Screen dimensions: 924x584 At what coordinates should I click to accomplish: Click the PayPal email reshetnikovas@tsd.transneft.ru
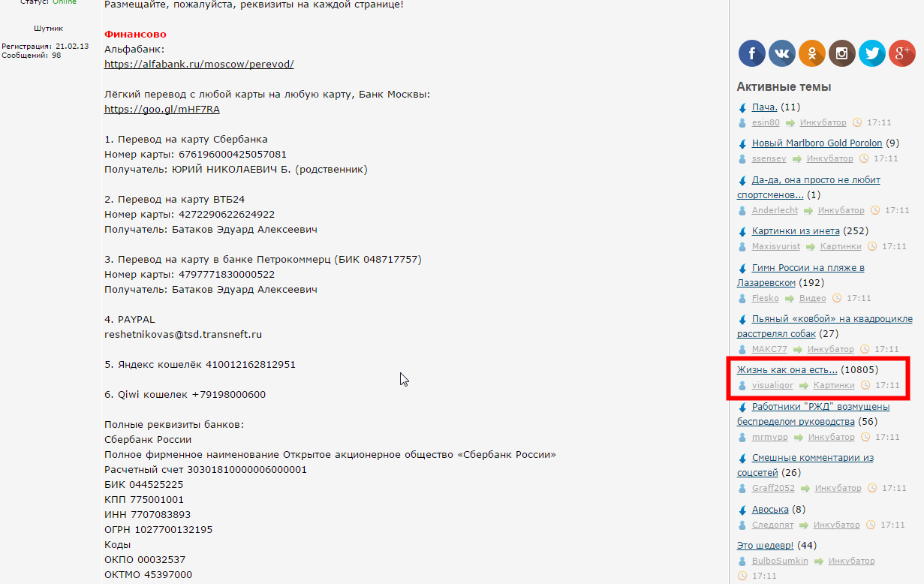pyautogui.click(x=183, y=335)
